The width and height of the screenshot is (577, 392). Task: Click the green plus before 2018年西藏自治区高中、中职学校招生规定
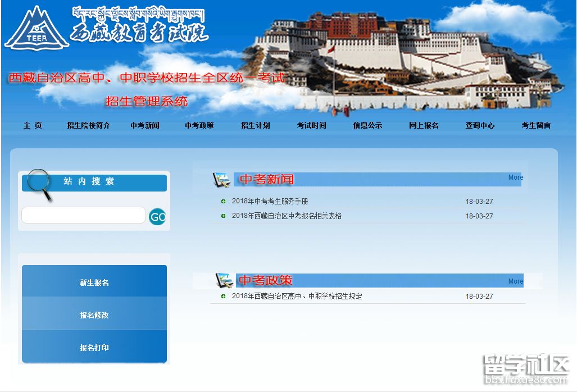tap(223, 295)
